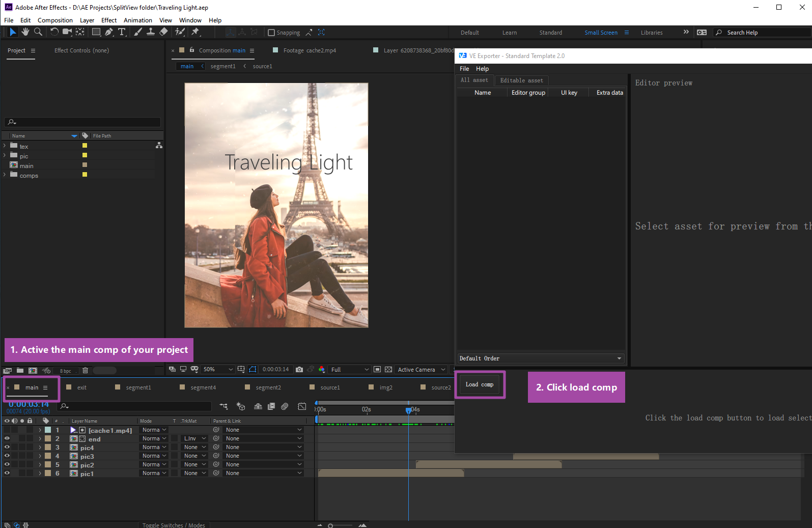Image resolution: width=812 pixels, height=528 pixels.
Task: Switch to the Editable asset tab
Action: pos(521,80)
